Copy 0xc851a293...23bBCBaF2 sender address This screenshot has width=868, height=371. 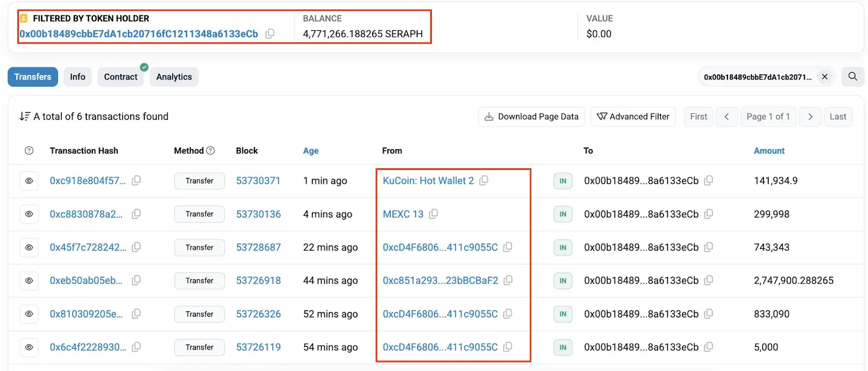508,280
